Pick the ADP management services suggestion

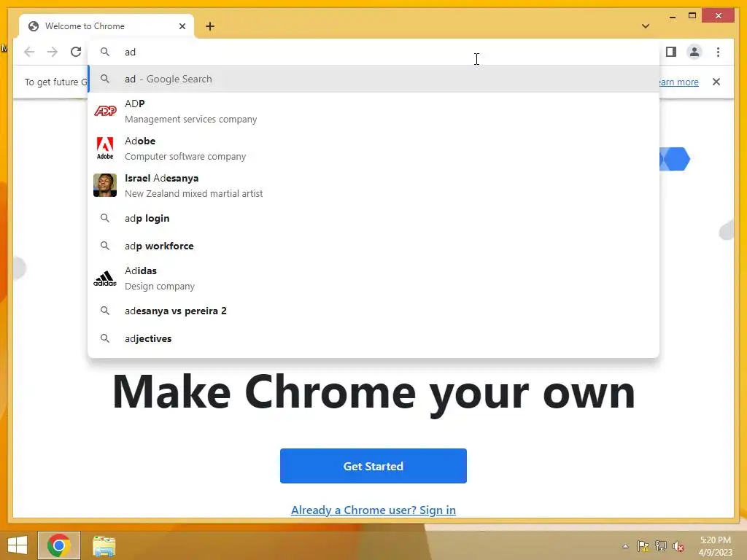(x=373, y=111)
